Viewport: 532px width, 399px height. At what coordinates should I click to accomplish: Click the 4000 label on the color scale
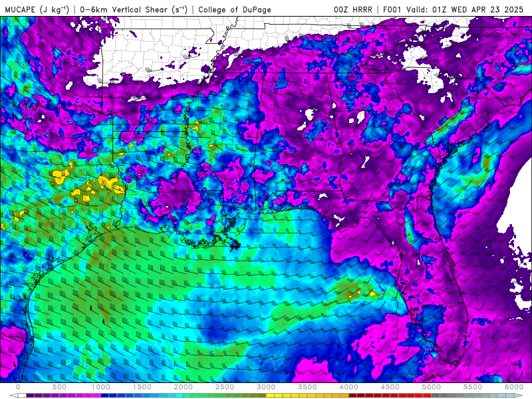click(x=348, y=387)
